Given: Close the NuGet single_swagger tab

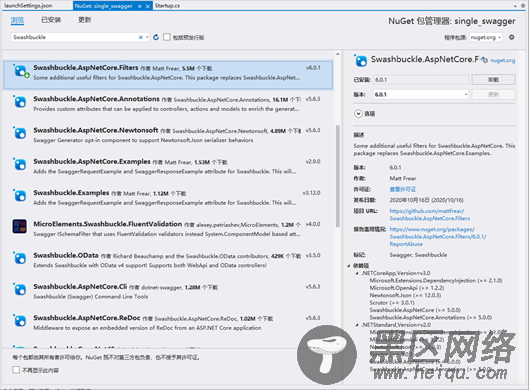Looking at the screenshot, I should [x=147, y=6].
